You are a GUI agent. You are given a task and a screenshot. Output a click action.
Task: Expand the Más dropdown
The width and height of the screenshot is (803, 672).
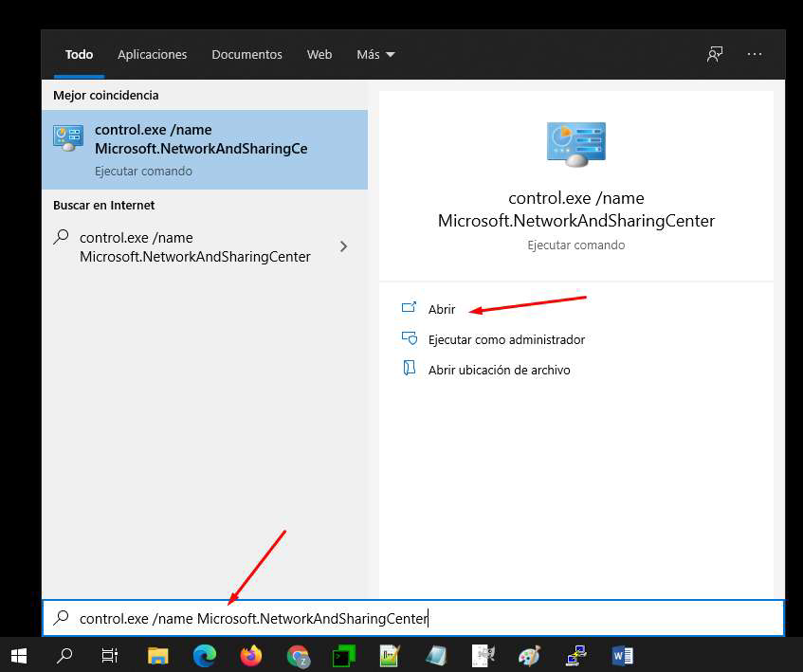pos(375,54)
